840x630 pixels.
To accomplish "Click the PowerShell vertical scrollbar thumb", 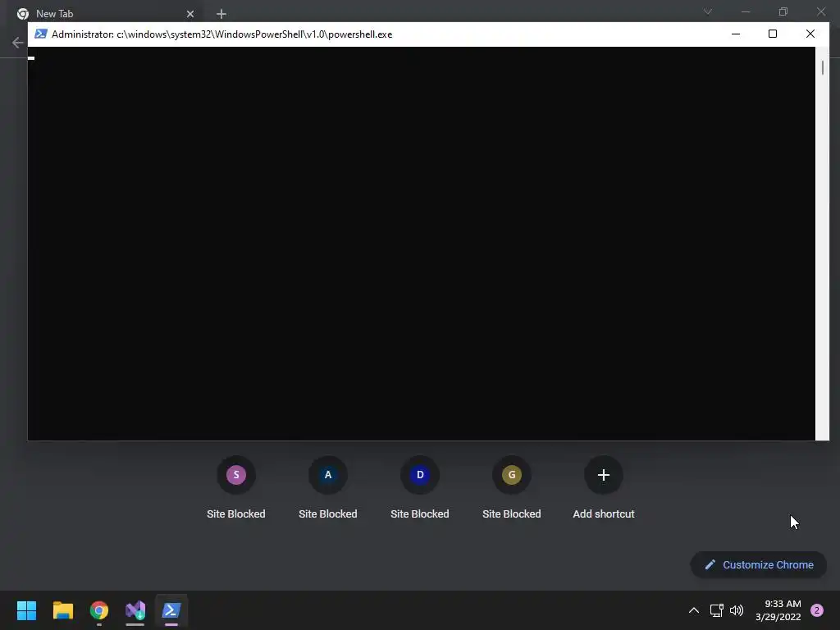I will [x=822, y=68].
